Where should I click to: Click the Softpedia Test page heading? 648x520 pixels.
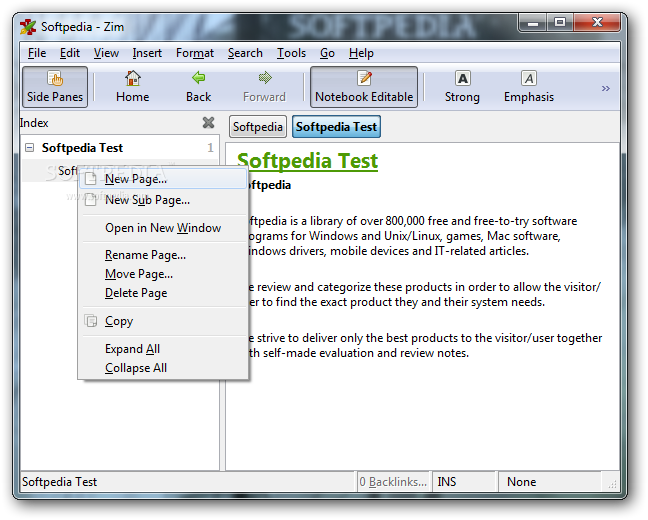coord(307,161)
